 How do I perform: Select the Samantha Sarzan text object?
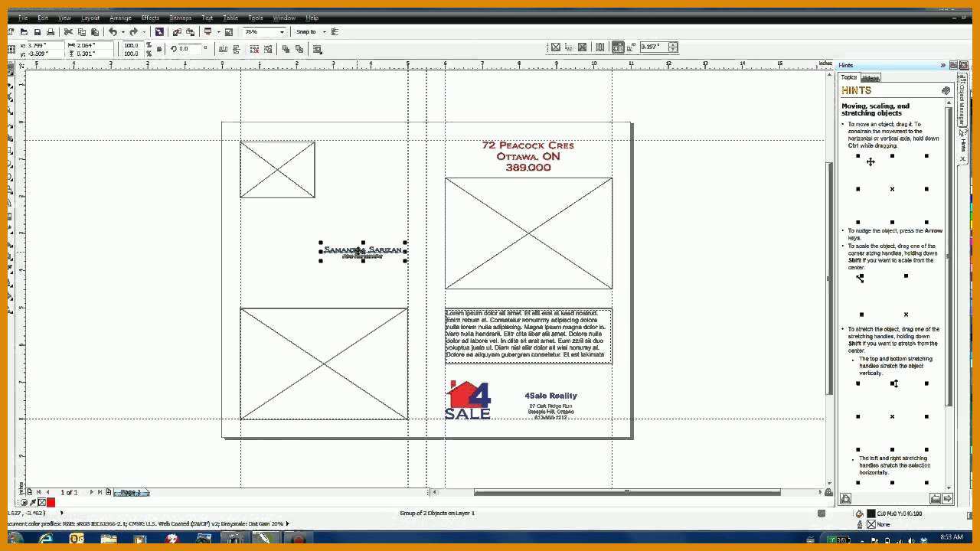363,251
